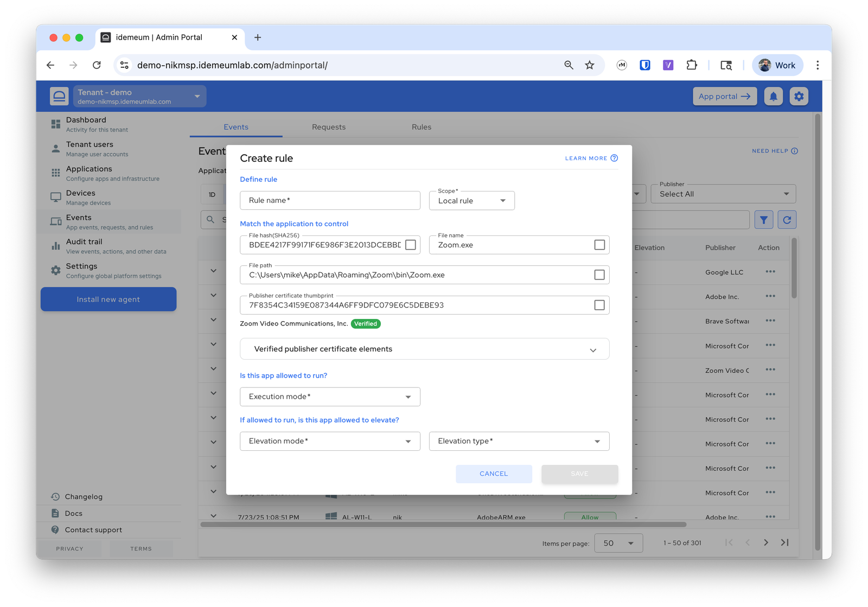Open the Elevation type dropdown

click(519, 441)
